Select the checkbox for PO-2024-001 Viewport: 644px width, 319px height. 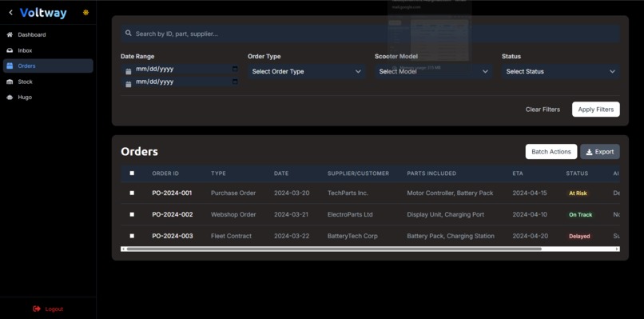(132, 193)
